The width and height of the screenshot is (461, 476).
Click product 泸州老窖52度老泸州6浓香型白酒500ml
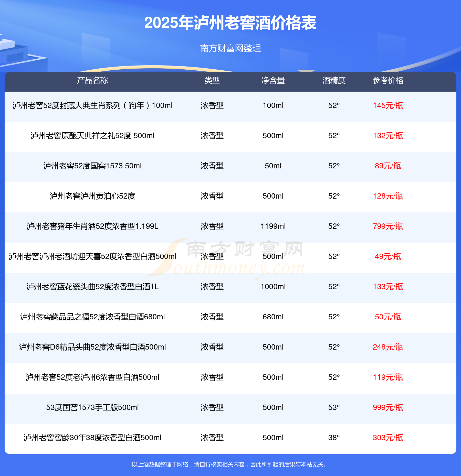tap(92, 377)
